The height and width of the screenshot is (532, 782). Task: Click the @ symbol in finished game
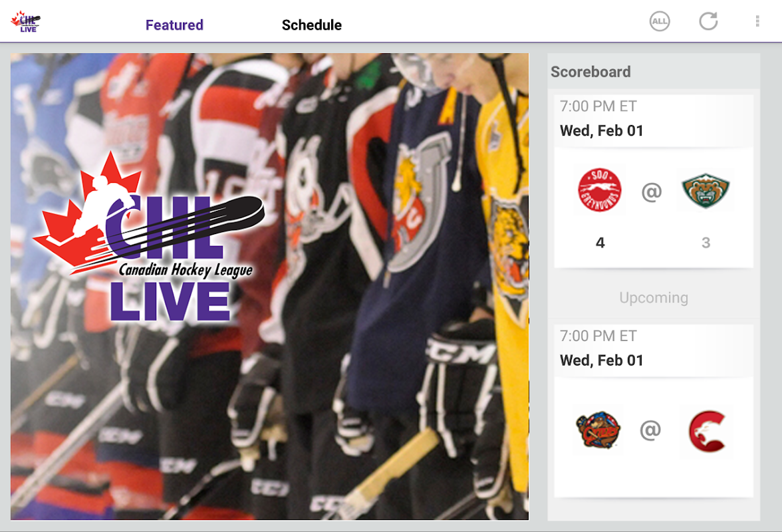652,192
